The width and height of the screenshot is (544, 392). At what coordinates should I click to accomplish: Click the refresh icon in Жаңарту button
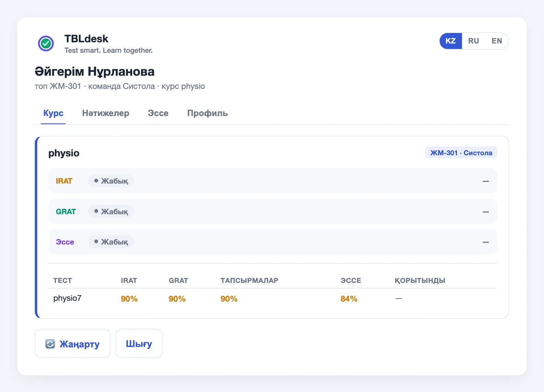(50, 344)
